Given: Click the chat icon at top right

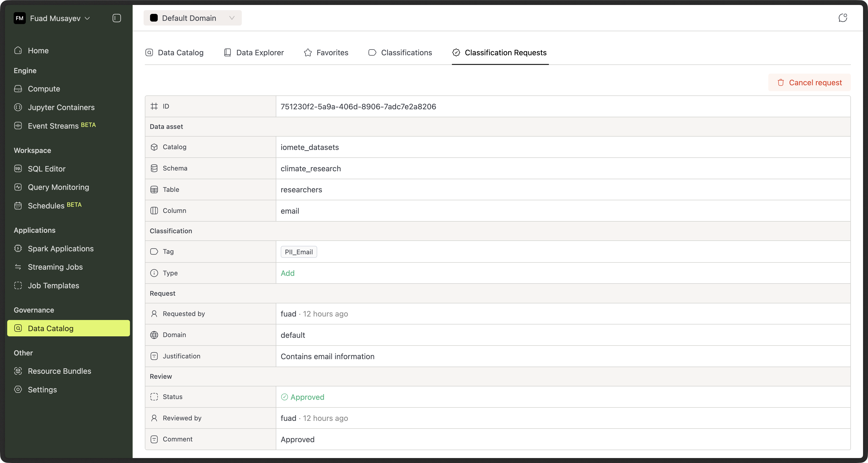Looking at the screenshot, I should (x=843, y=18).
